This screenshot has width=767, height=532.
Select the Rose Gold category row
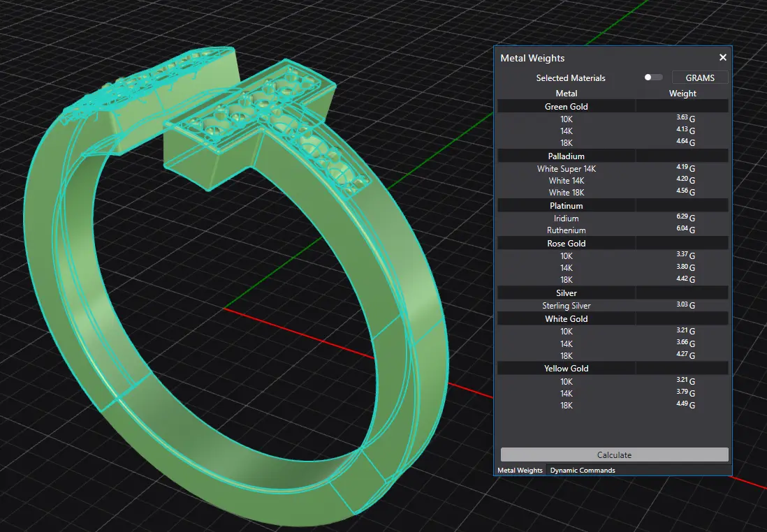[566, 244]
